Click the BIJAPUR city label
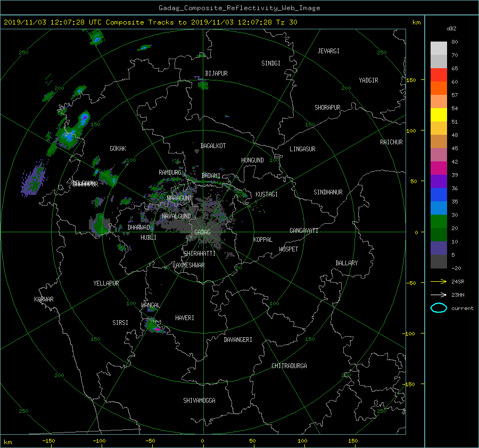Screen dimensions: 479x448 [x=216, y=74]
